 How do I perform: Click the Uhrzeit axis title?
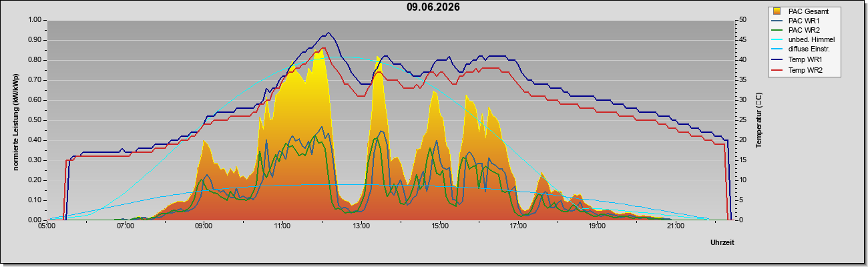click(722, 243)
